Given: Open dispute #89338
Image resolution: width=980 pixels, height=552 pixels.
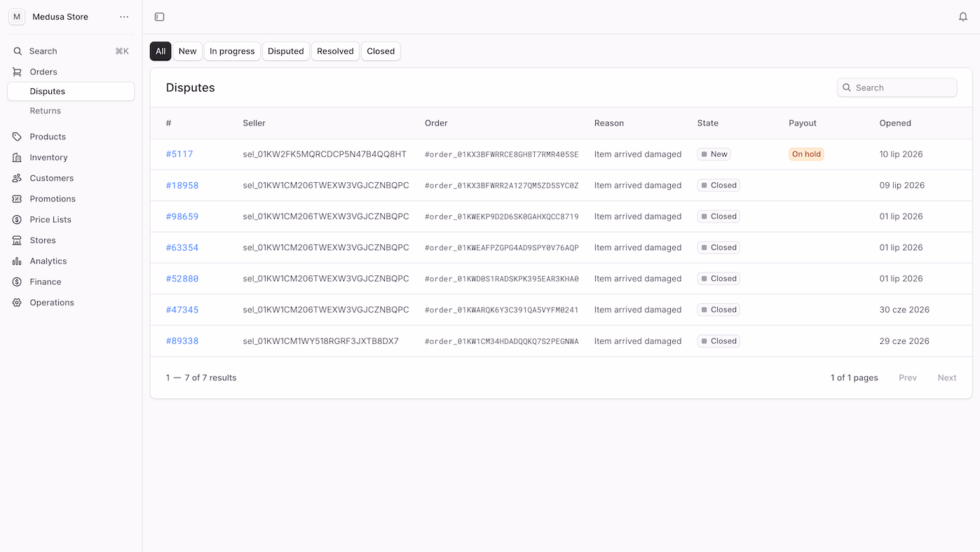Looking at the screenshot, I should (182, 341).
